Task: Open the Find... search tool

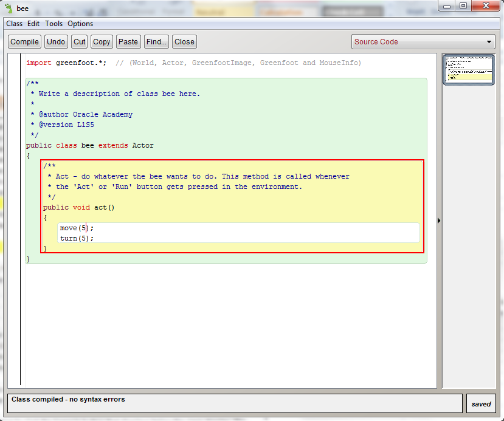Action: pyautogui.click(x=156, y=42)
